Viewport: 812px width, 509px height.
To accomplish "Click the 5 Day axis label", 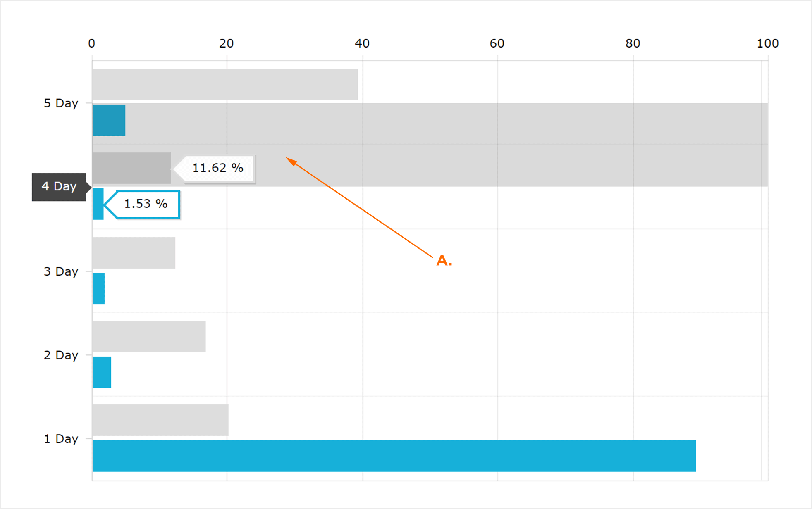I will point(61,103).
